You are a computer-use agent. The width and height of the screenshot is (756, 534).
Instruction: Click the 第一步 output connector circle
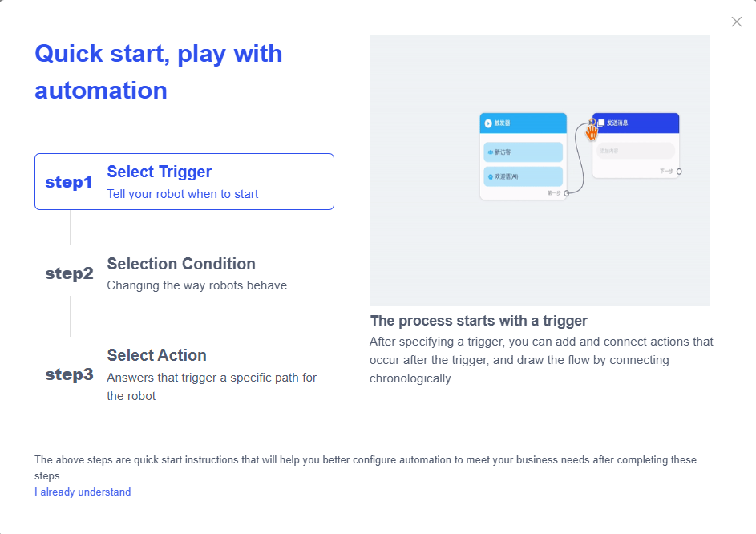567,193
